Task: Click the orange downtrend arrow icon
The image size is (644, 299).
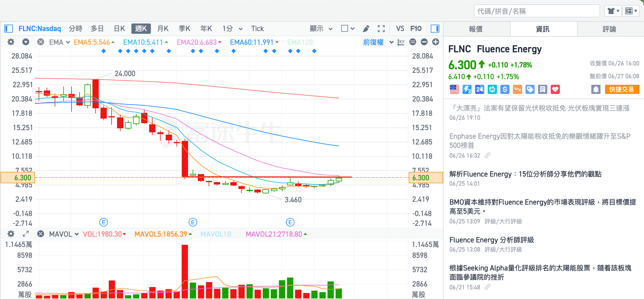Action: (517, 89)
